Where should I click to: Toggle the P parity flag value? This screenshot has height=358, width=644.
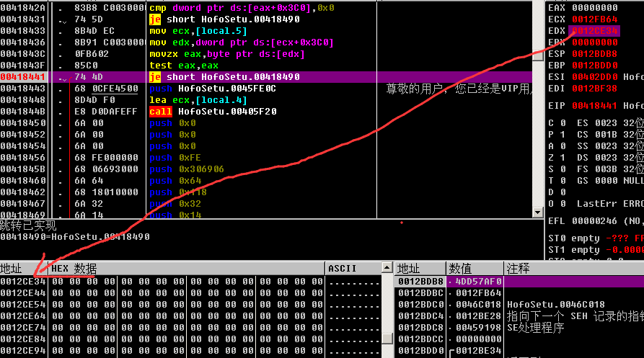pos(563,134)
